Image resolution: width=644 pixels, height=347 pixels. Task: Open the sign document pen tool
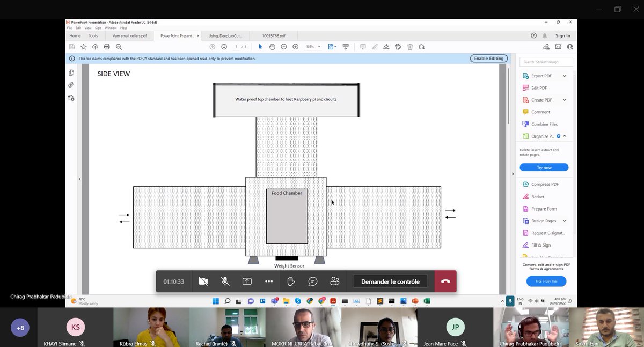pos(387,47)
